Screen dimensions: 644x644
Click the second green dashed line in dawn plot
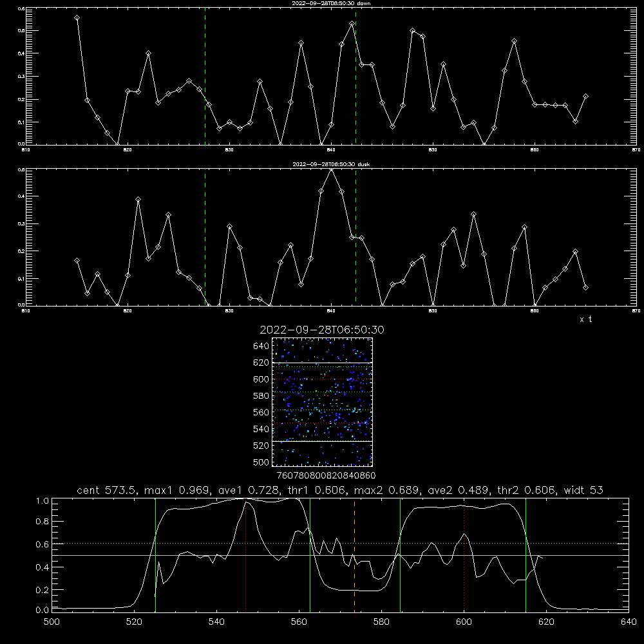[355, 78]
